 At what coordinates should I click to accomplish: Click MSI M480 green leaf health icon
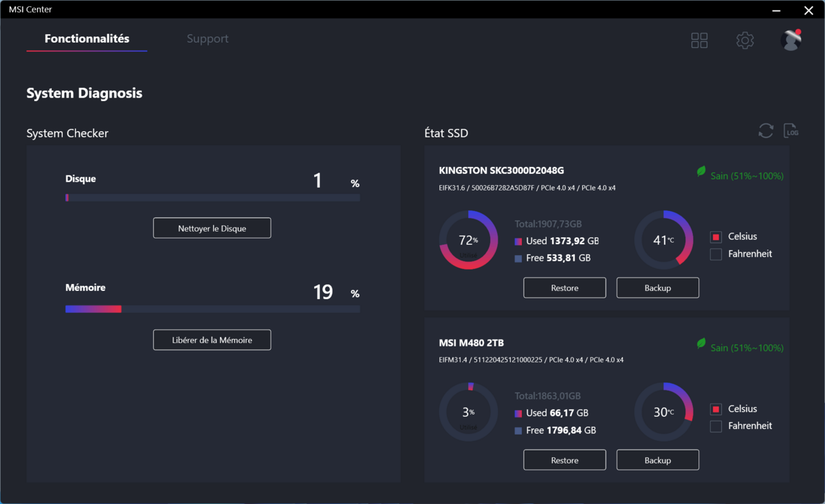coord(701,343)
